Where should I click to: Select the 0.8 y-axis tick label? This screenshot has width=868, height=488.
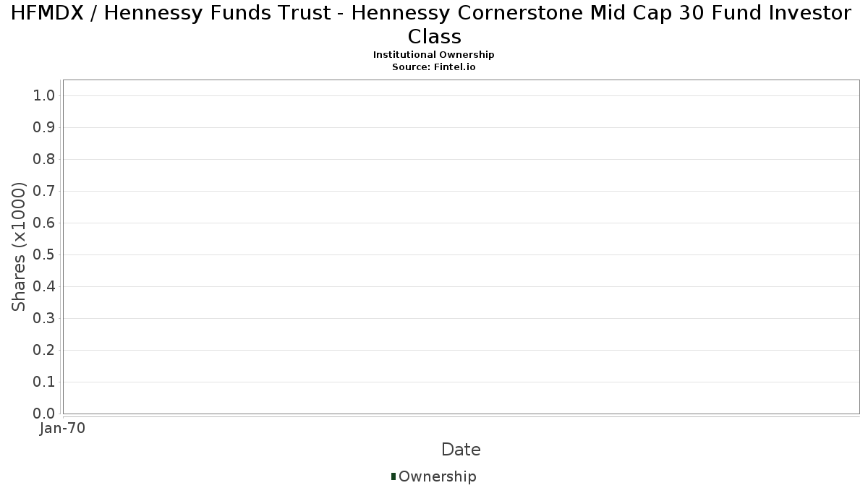point(44,160)
